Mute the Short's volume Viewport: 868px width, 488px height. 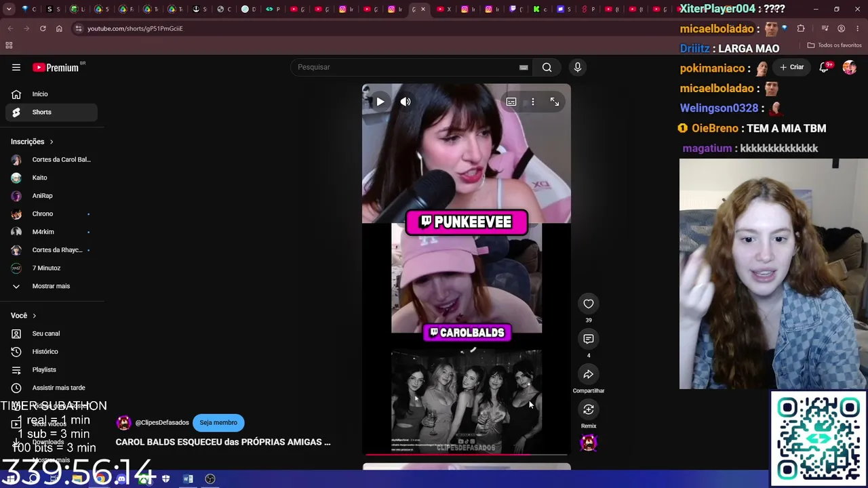point(406,102)
